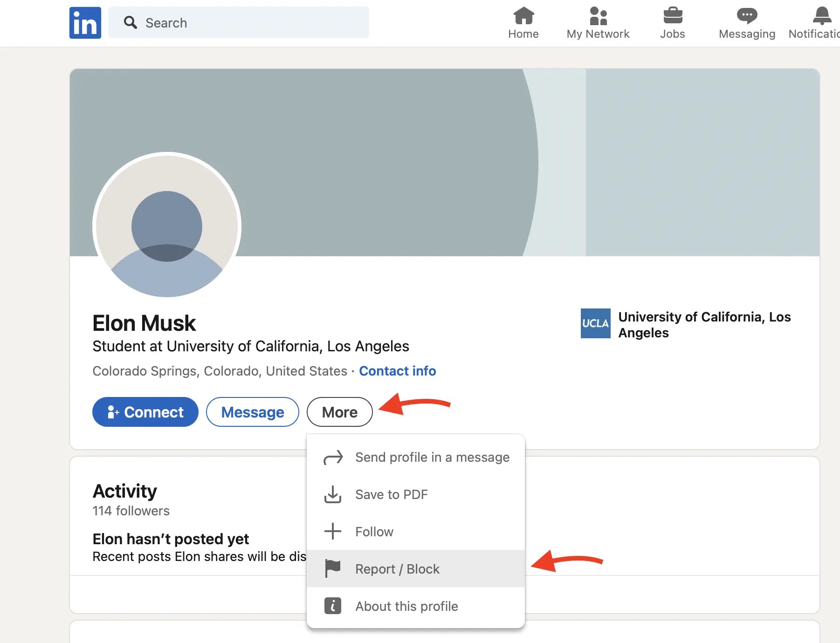Open the Jobs section

[672, 22]
